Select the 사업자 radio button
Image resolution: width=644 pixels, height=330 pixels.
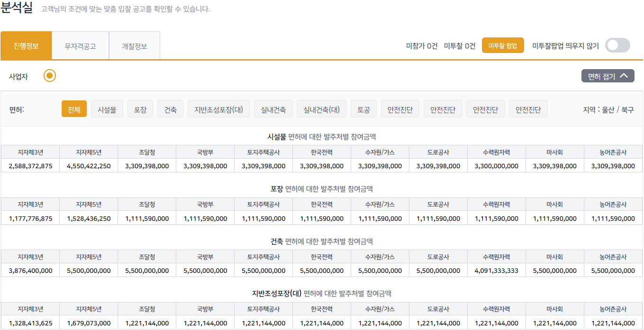(x=49, y=75)
